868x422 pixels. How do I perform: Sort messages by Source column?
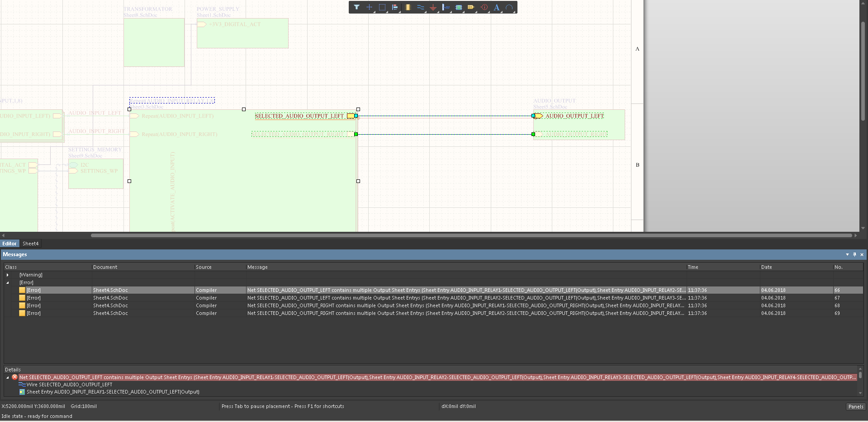point(220,267)
